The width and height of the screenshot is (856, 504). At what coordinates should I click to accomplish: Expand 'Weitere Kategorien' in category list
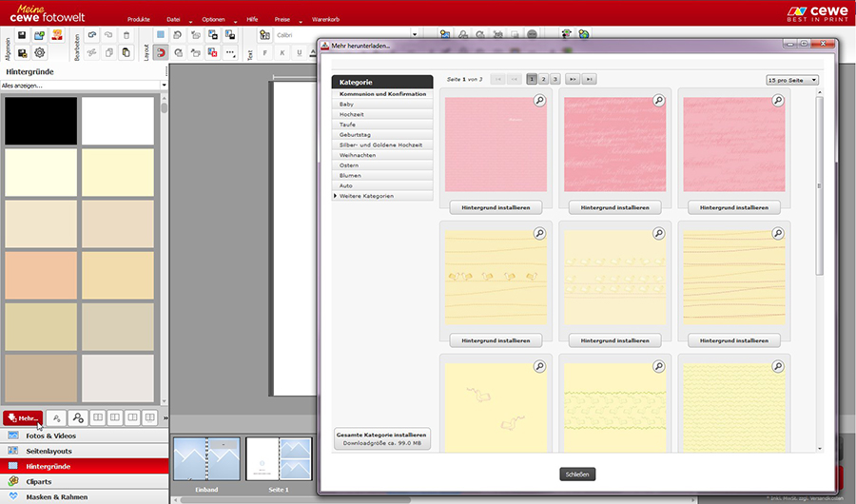coord(366,196)
